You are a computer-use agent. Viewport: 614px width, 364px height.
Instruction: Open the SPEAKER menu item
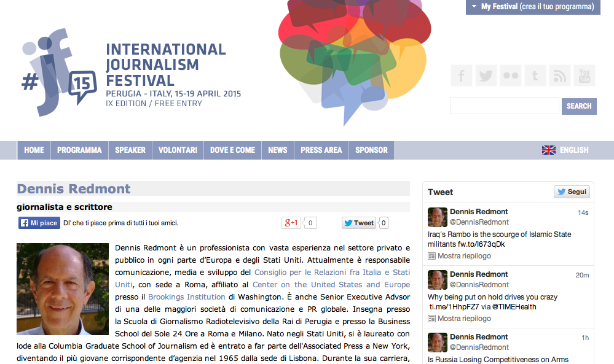coord(130,150)
